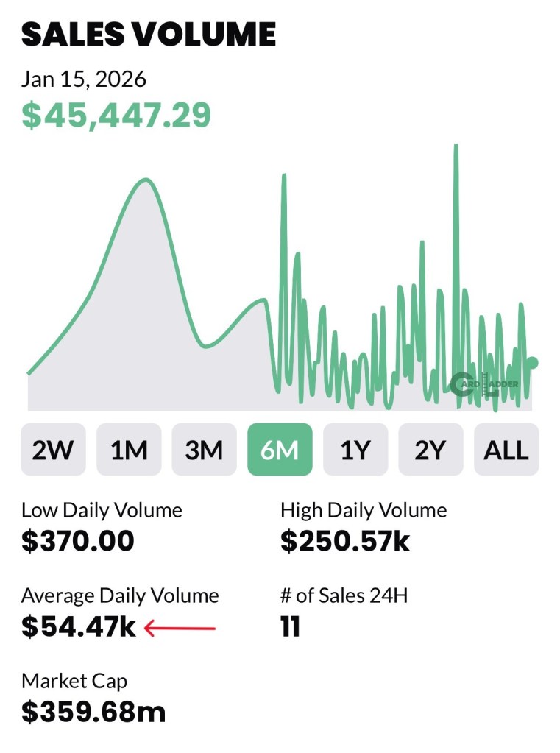The image size is (560, 753).
Task: Click the $370.00 low daily volume
Action: pos(78,541)
